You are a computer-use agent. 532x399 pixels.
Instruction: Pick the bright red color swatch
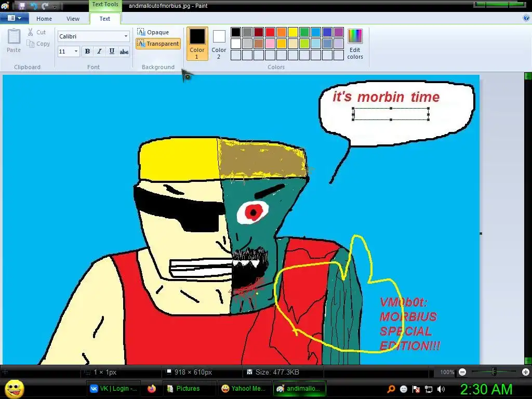(x=270, y=32)
